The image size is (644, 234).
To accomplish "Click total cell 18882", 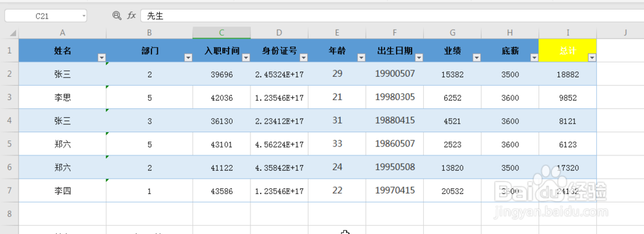I will click(x=567, y=74).
